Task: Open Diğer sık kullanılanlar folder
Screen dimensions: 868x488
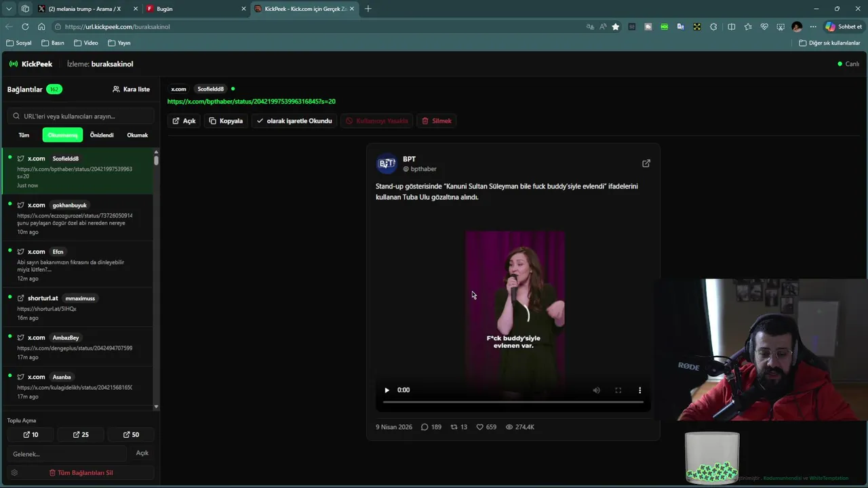Action: tap(829, 43)
